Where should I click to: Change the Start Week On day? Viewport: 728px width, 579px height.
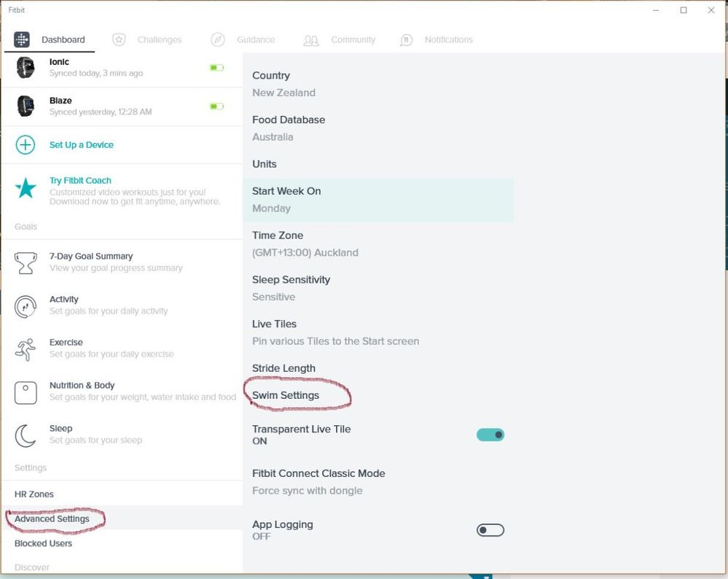coord(378,200)
